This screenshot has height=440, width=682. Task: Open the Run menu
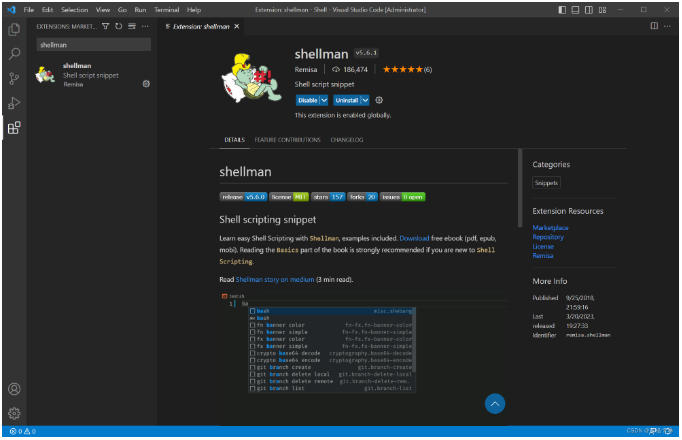pyautogui.click(x=140, y=10)
